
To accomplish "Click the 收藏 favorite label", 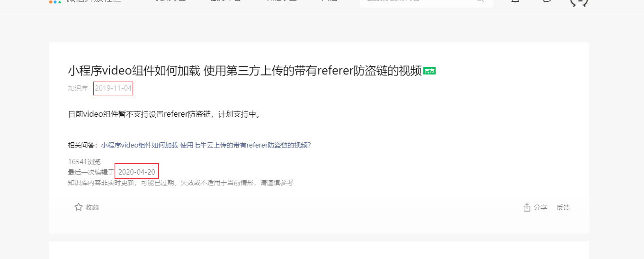I will [92, 207].
